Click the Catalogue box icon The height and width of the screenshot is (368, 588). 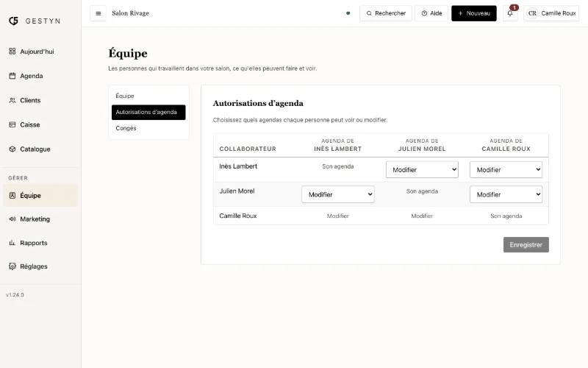(12, 149)
